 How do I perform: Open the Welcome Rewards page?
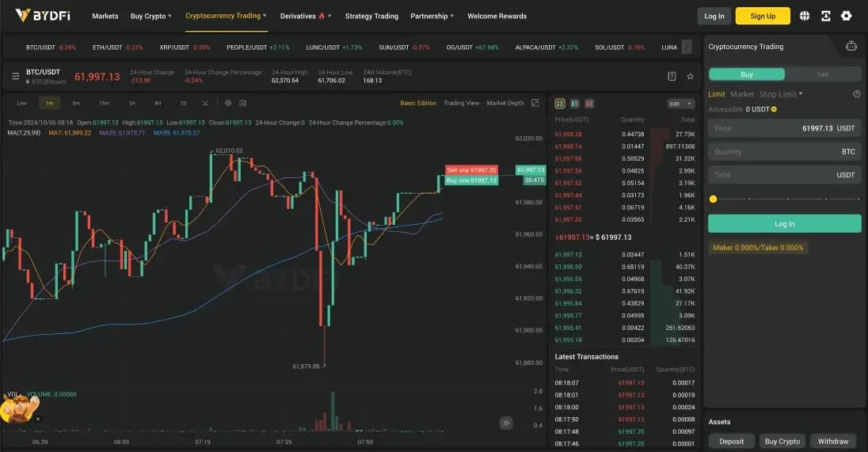(497, 16)
